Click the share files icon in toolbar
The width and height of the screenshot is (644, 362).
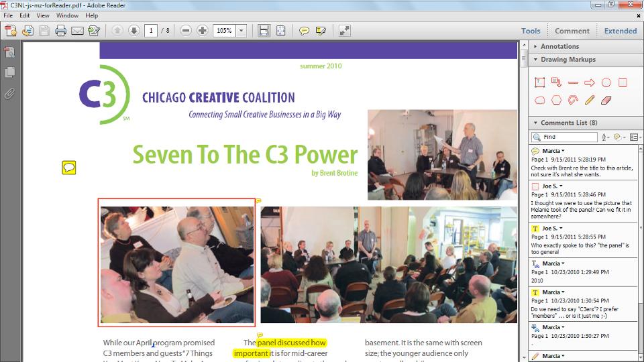coord(28,30)
